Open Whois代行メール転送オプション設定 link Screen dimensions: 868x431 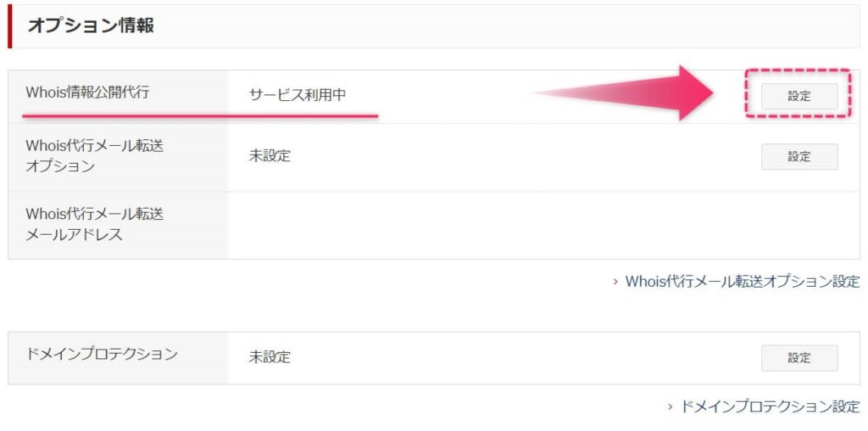pyautogui.click(x=743, y=281)
